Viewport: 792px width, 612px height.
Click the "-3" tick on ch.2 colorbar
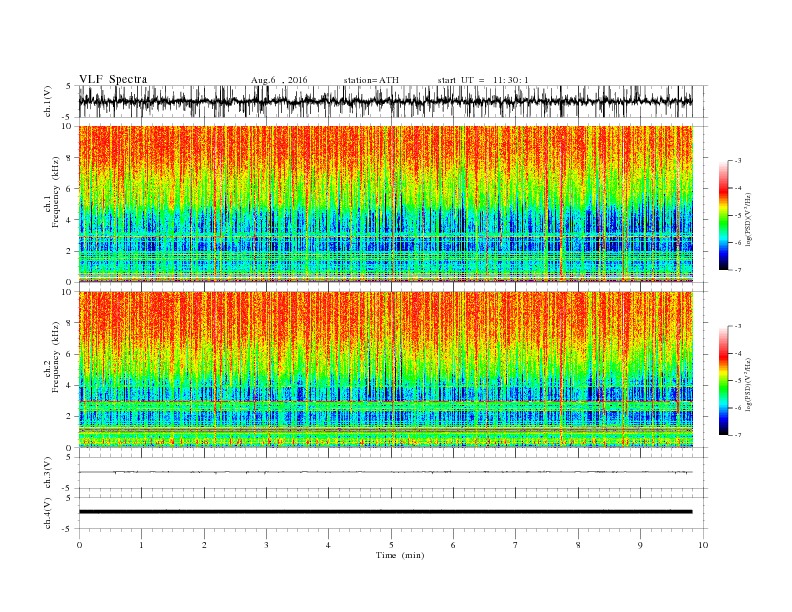tap(738, 326)
